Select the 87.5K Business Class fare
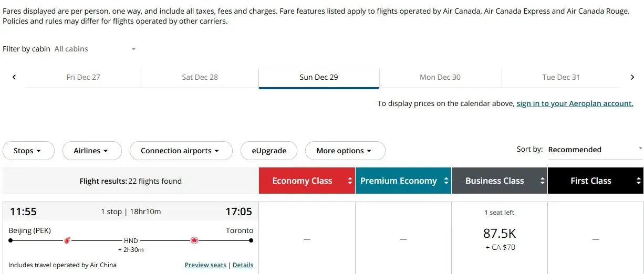644x274 pixels. [x=500, y=234]
